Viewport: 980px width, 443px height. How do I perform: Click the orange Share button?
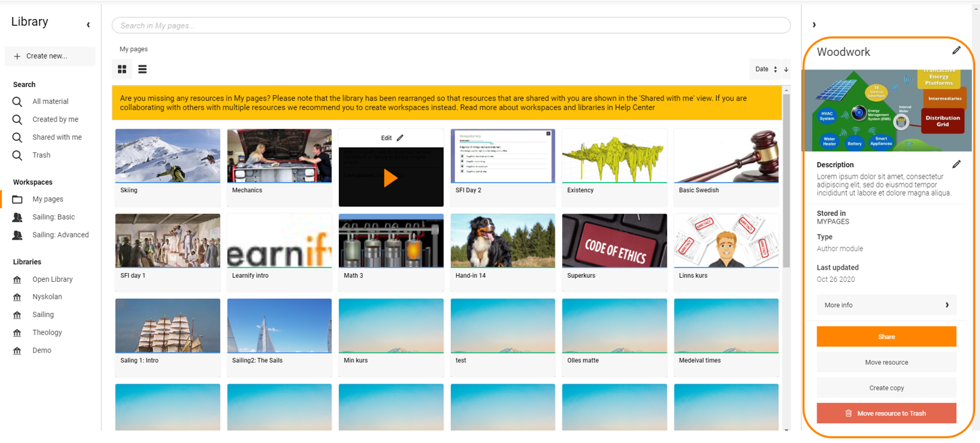pyautogui.click(x=886, y=336)
